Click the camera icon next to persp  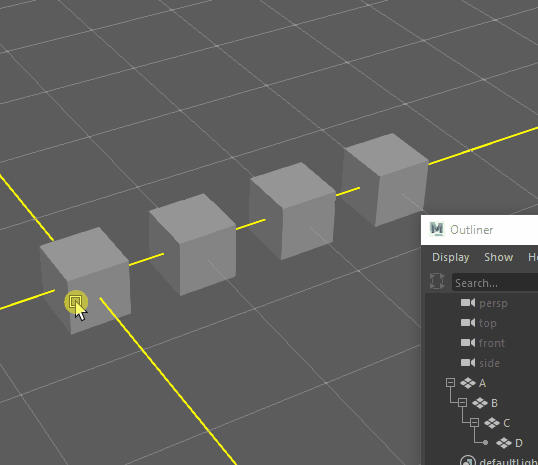point(468,303)
